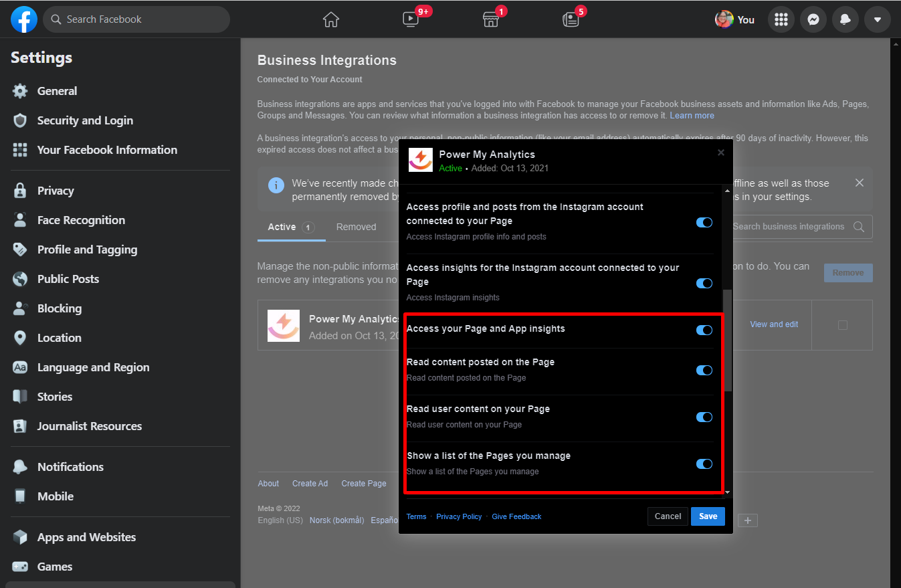Click the dialog's vertical scrollbar

tap(728, 340)
